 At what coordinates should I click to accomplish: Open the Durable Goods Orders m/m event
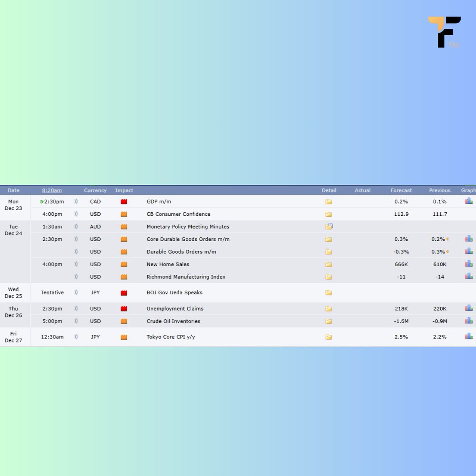coord(181,252)
